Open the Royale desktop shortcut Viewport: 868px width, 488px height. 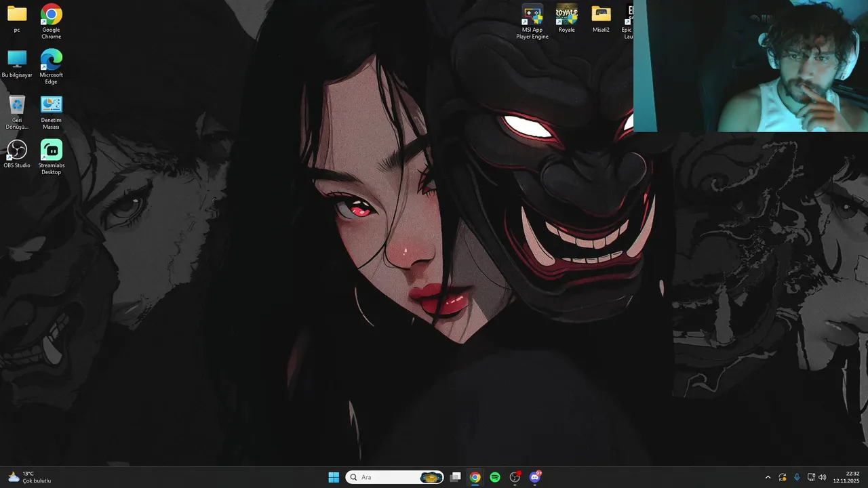pyautogui.click(x=566, y=19)
